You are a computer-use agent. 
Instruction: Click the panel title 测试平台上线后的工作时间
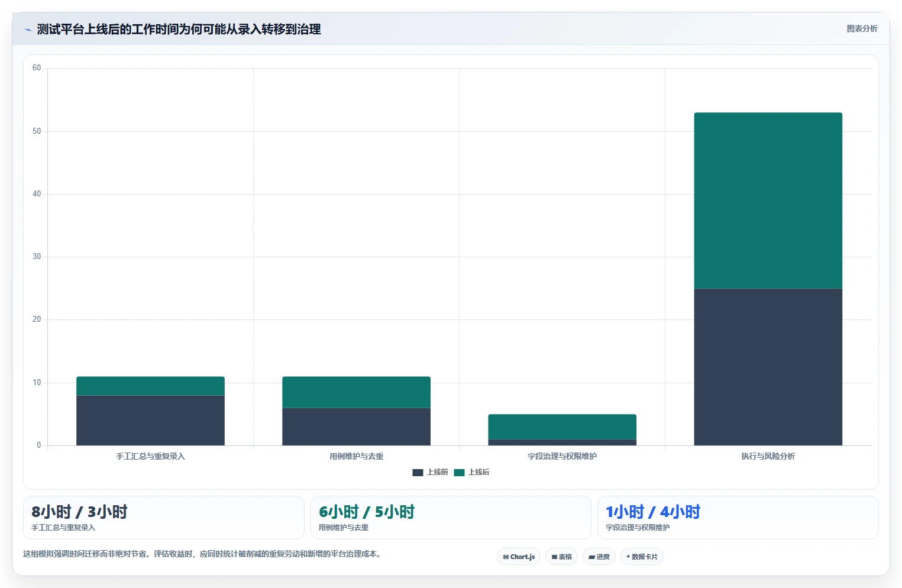click(x=179, y=30)
